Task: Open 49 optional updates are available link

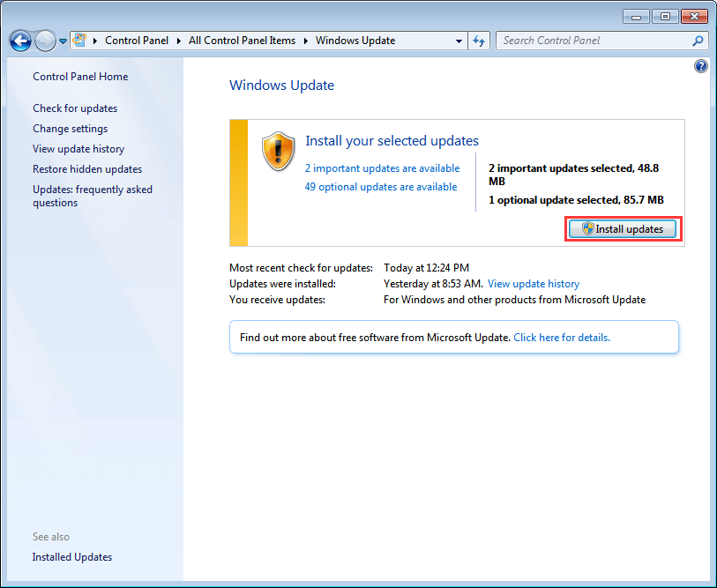Action: point(380,187)
